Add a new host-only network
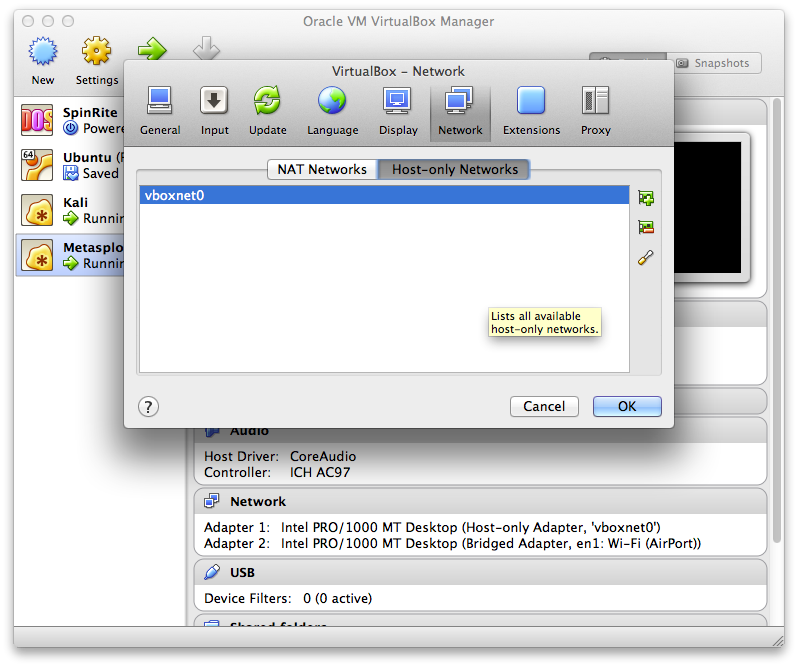 tap(646, 198)
